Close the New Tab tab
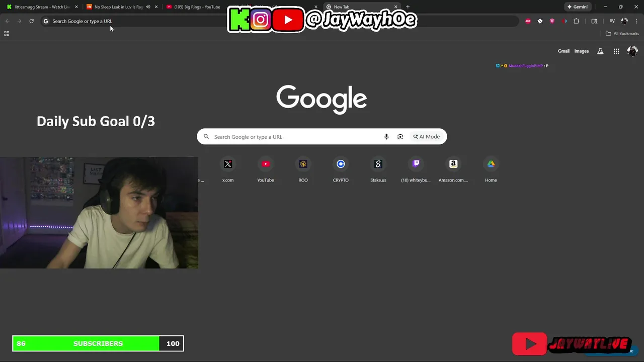Screen dimensions: 644x362 [396, 7]
